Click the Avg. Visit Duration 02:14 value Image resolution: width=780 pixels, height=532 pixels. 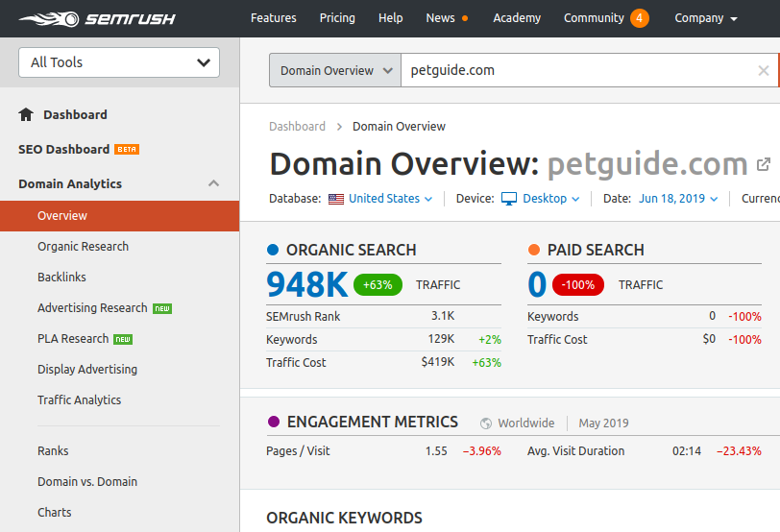(687, 451)
